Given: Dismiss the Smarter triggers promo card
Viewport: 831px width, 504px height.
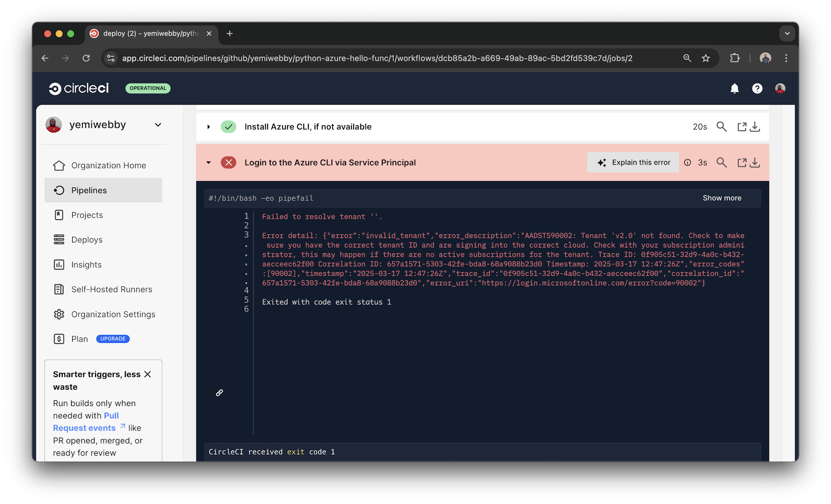Looking at the screenshot, I should point(148,374).
